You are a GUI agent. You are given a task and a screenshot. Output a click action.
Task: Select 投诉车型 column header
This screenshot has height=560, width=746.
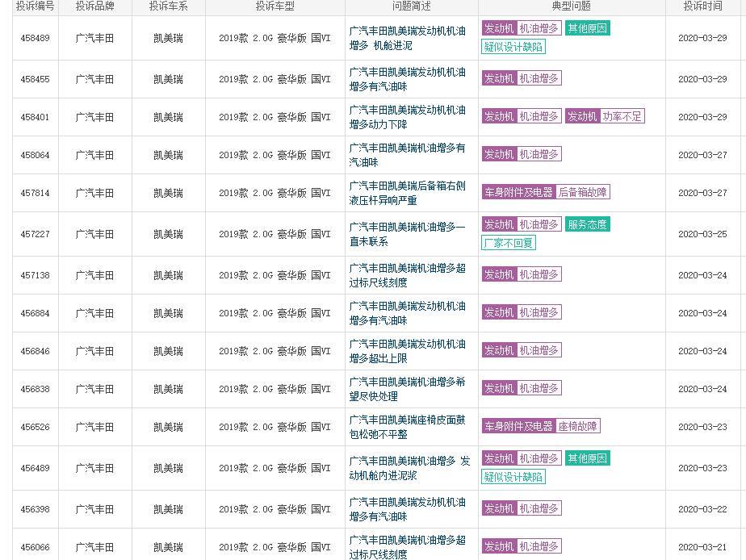click(x=275, y=6)
